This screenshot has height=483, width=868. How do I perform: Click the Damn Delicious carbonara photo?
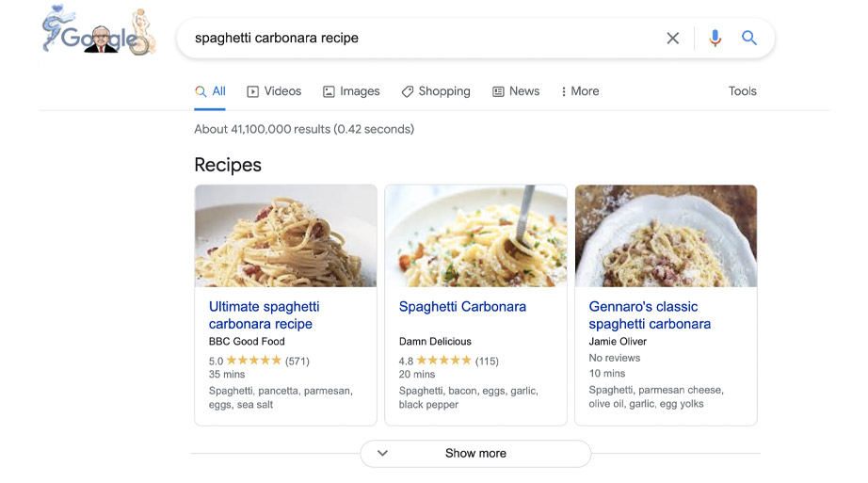click(475, 235)
